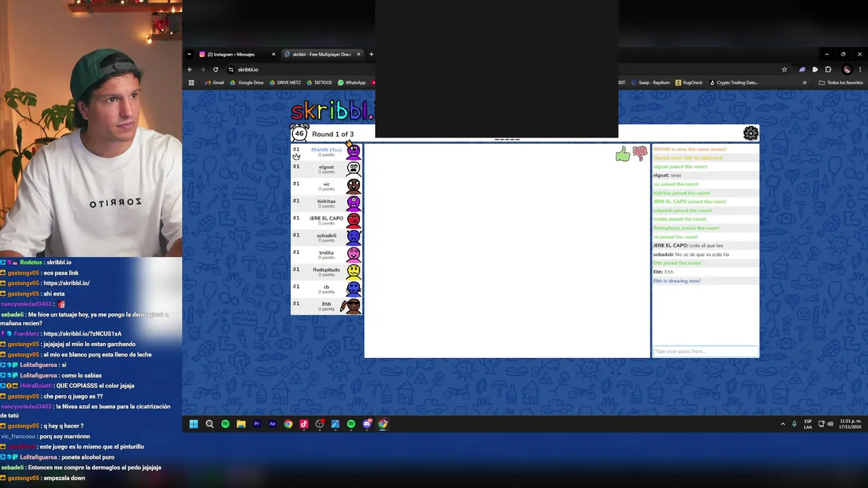868x488 pixels.
Task: Click the Round 1 of 3 label
Action: click(x=332, y=134)
